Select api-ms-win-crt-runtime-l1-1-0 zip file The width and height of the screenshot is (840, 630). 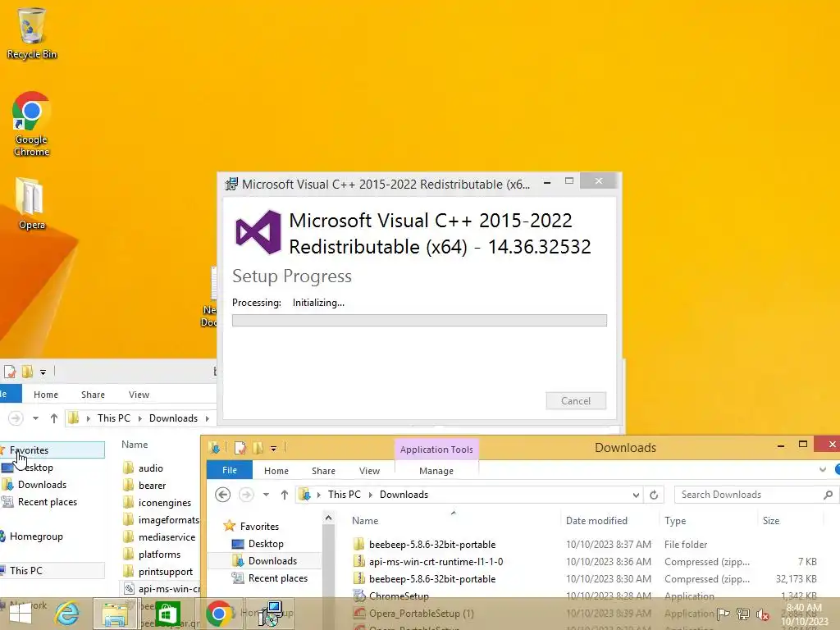(436, 561)
